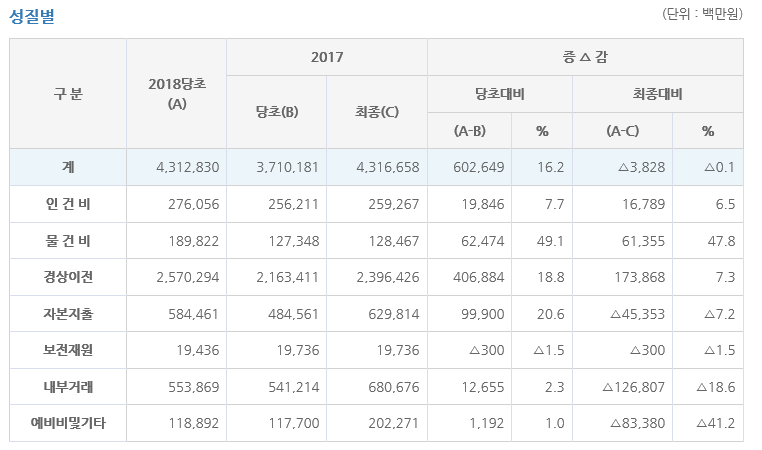Screen dimensions: 762x450
Task: Select the 계 total row label
Action: pyautogui.click(x=68, y=167)
